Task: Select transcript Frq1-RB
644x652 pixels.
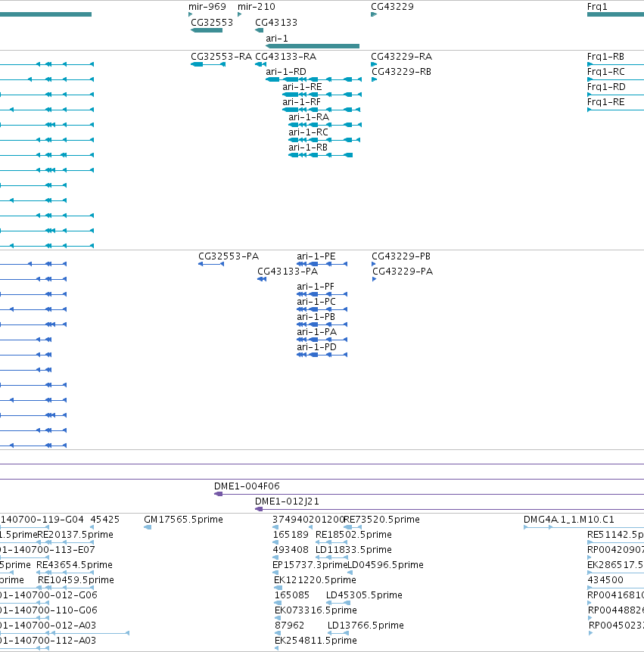Action: click(x=615, y=64)
